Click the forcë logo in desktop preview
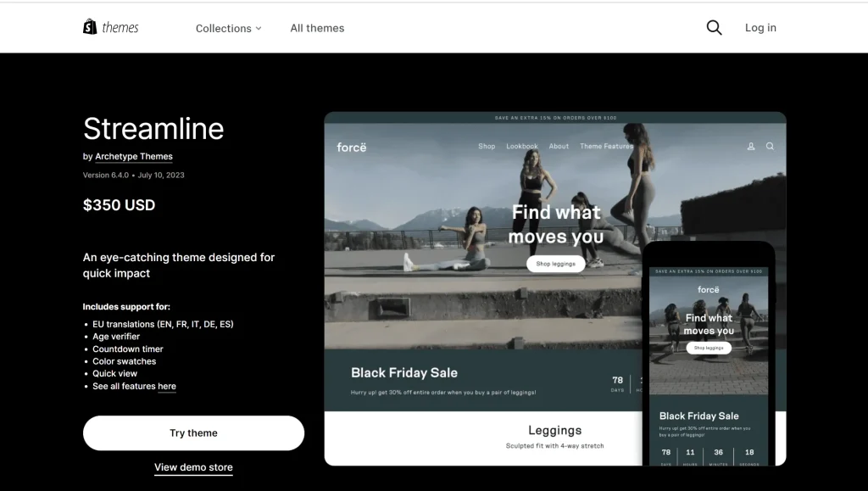 pyautogui.click(x=351, y=148)
